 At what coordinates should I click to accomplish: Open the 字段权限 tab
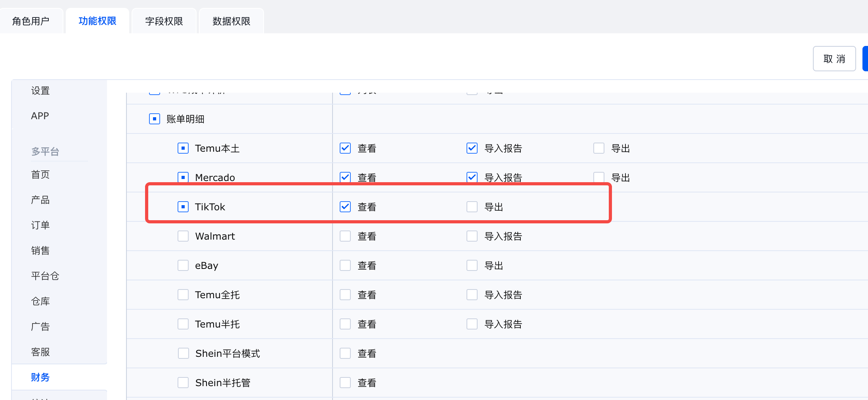tap(164, 21)
